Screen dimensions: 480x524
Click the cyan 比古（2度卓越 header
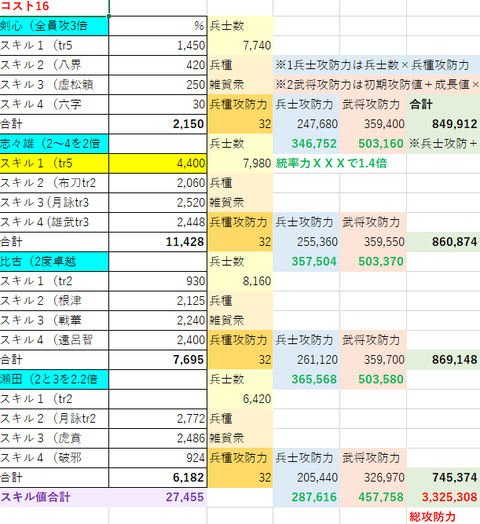tap(54, 261)
